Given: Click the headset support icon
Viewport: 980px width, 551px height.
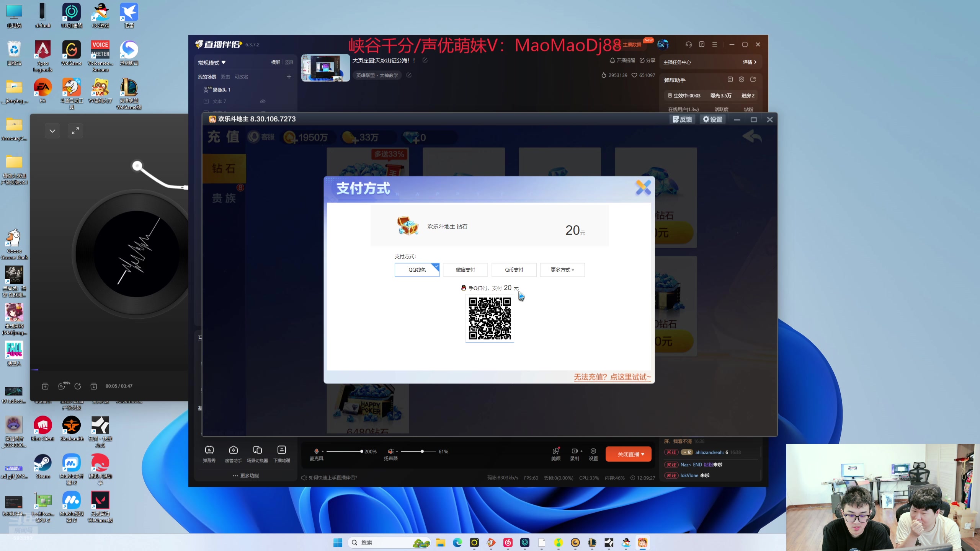Looking at the screenshot, I should coord(689,44).
